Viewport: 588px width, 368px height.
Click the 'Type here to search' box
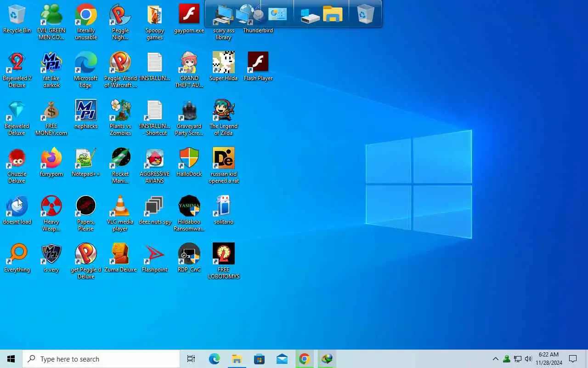101,359
